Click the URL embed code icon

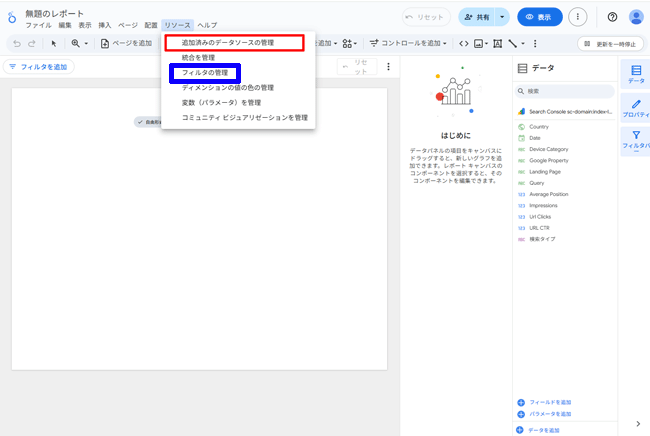[463, 44]
